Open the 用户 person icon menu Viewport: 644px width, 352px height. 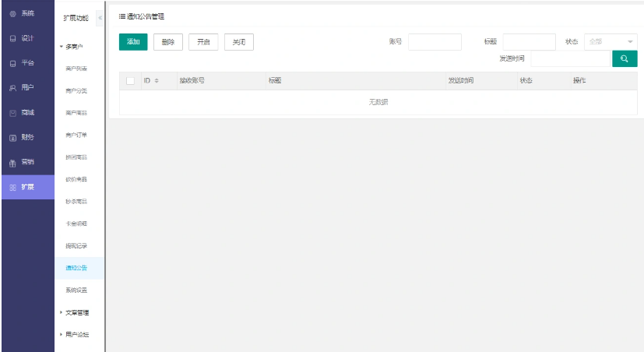tap(12, 88)
